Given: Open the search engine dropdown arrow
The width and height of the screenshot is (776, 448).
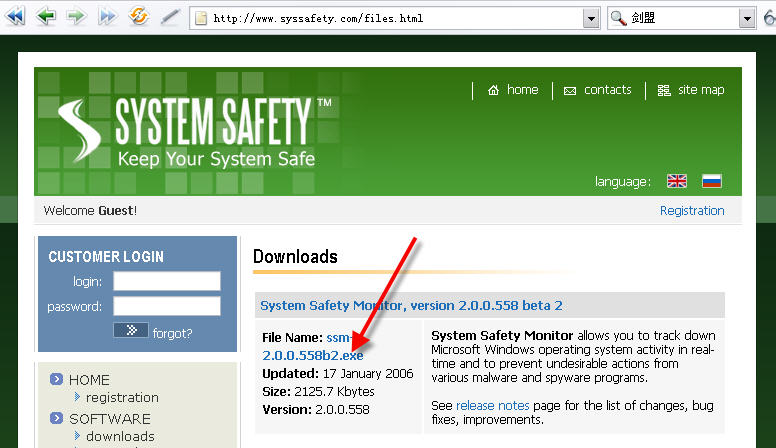Looking at the screenshot, I should pyautogui.click(x=747, y=19).
